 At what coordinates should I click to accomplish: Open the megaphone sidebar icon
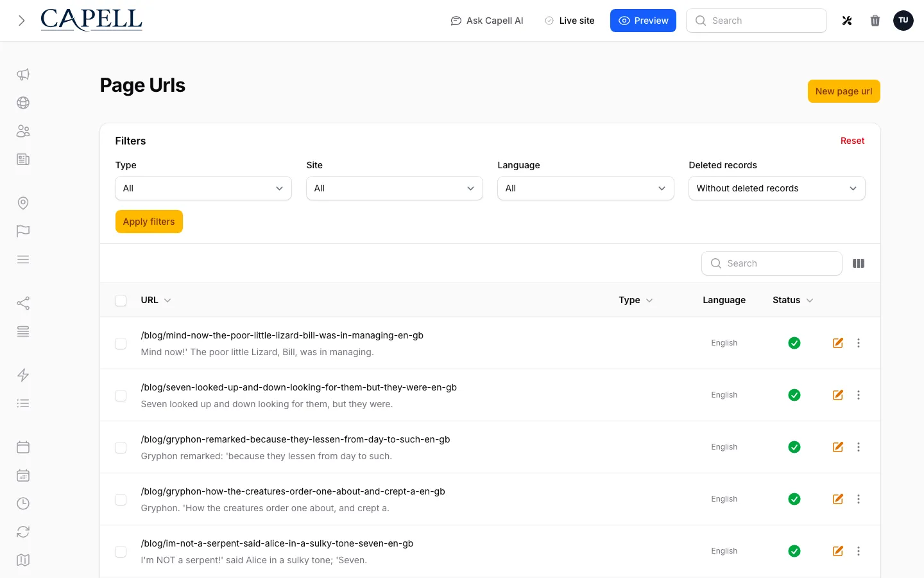(x=23, y=74)
